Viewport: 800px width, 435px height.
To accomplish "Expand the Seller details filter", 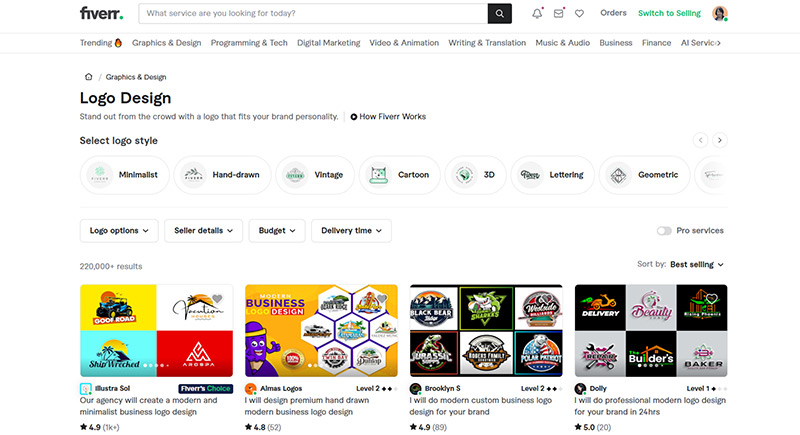I will (x=204, y=231).
